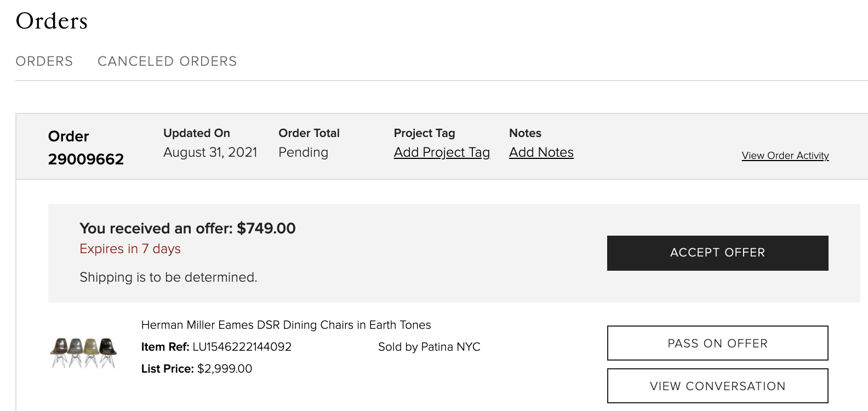Click the Shipping is to be determined text
The width and height of the screenshot is (868, 411).
(x=168, y=277)
